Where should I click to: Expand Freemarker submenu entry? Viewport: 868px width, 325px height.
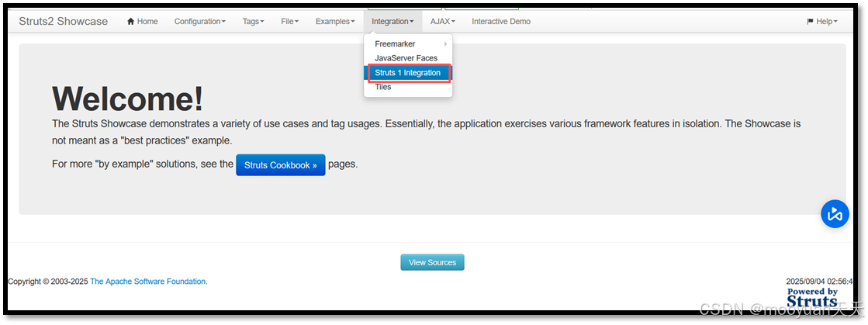pos(408,43)
